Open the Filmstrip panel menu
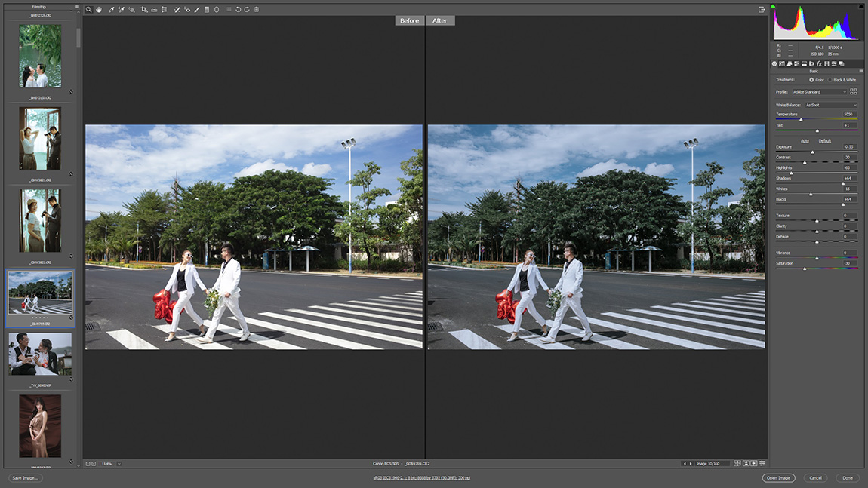The image size is (868, 488). pos(77,7)
